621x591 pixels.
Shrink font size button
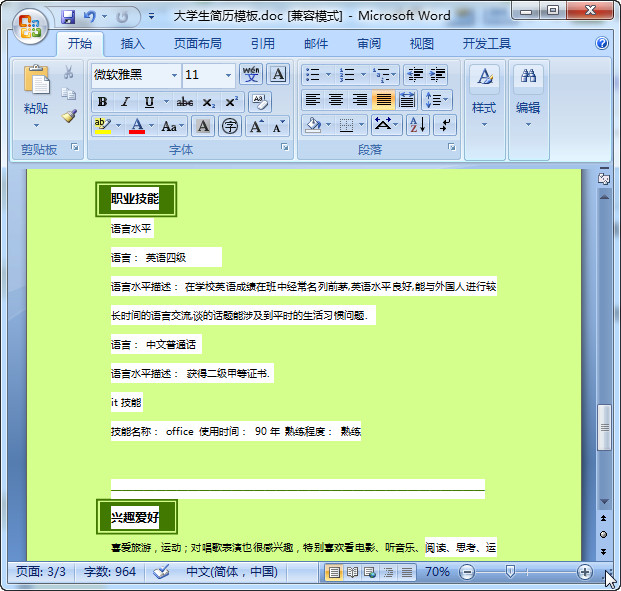[278, 126]
